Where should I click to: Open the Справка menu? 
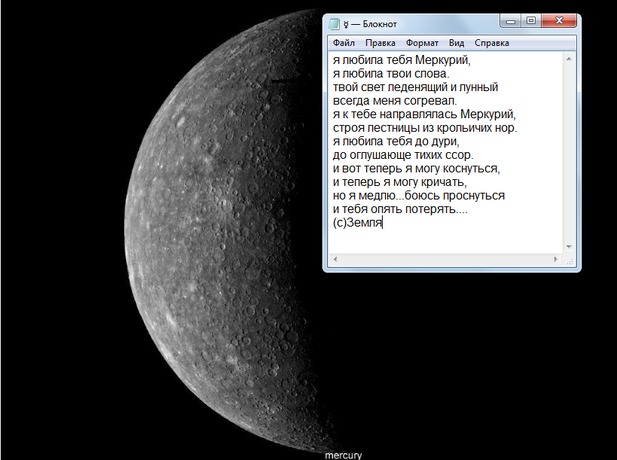(x=491, y=43)
